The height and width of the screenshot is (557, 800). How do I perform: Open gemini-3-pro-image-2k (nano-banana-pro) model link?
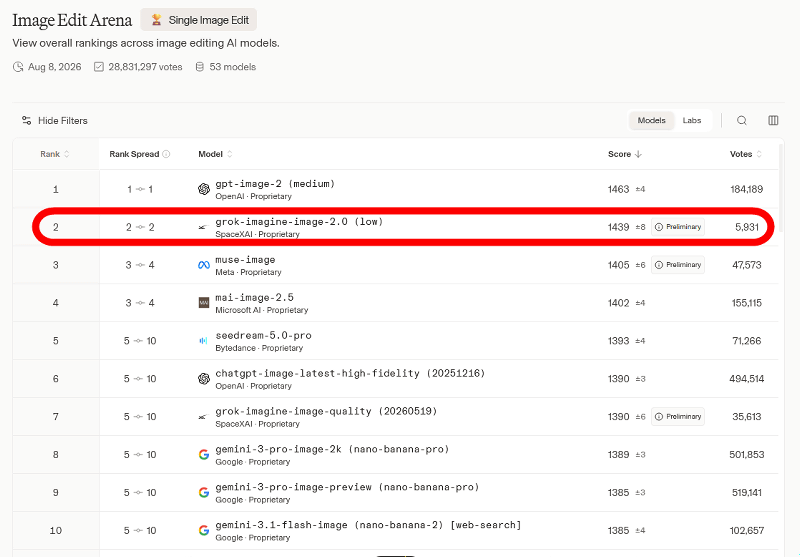coord(332,449)
